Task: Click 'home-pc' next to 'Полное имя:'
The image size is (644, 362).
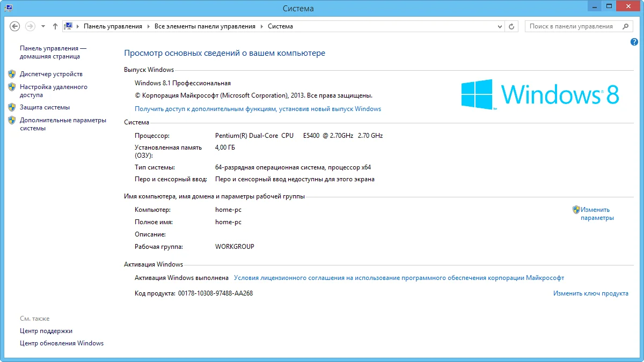Action: point(228,222)
